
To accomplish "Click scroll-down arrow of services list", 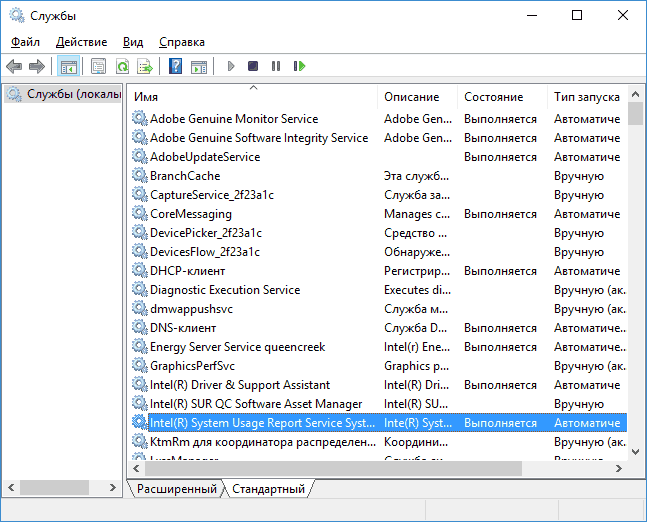I will [x=635, y=451].
